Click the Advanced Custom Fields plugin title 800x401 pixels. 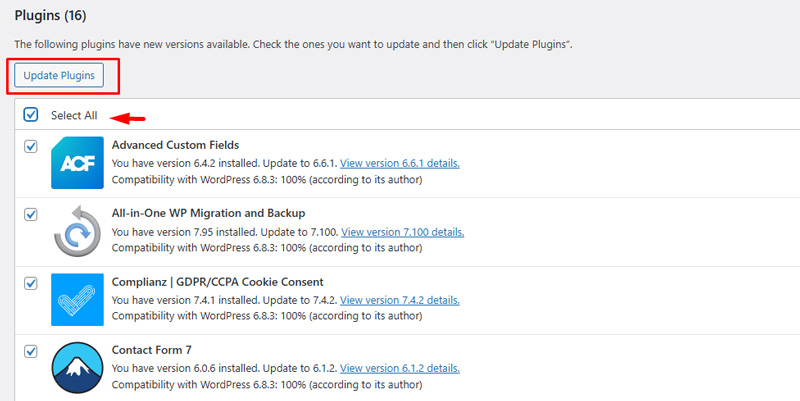[x=175, y=145]
